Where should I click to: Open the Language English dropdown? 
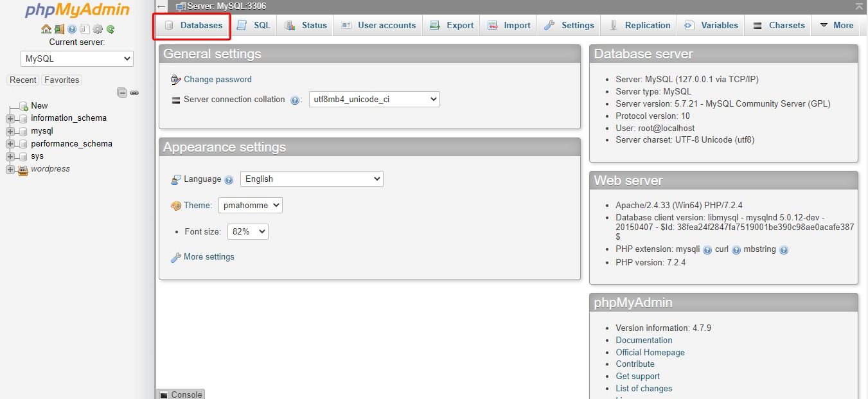tap(312, 179)
